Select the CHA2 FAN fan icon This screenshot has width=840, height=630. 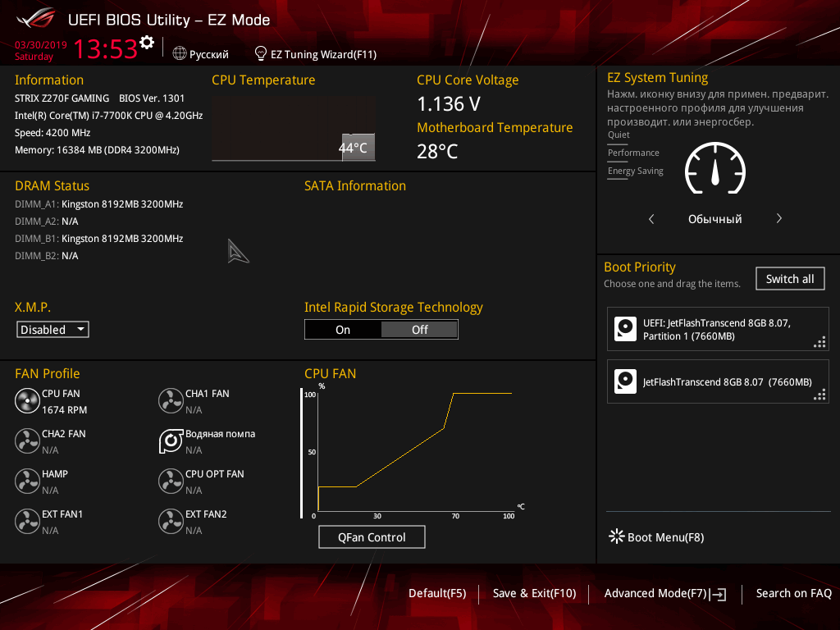tap(27, 441)
